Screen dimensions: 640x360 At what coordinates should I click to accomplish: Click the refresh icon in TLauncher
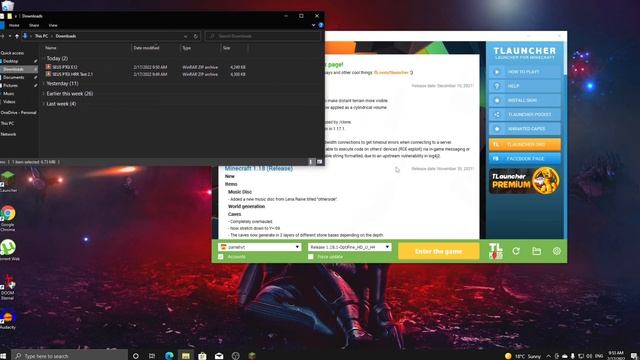tap(516, 251)
